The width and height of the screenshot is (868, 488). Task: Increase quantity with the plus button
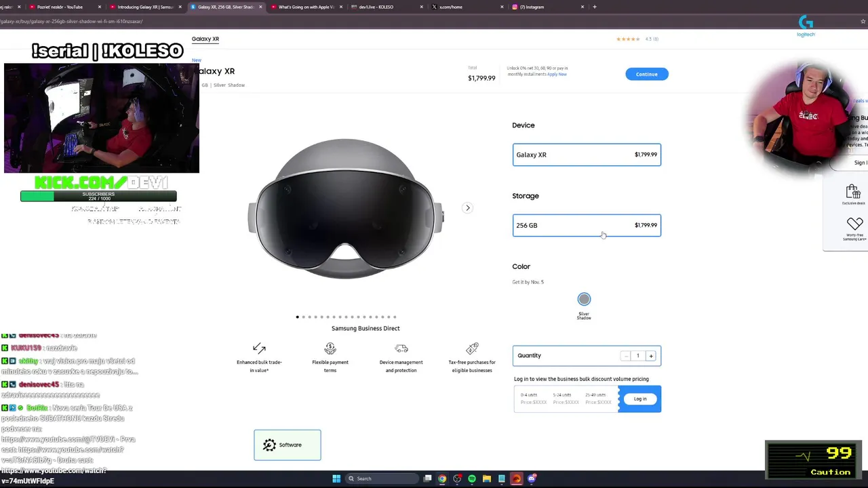[x=651, y=356]
